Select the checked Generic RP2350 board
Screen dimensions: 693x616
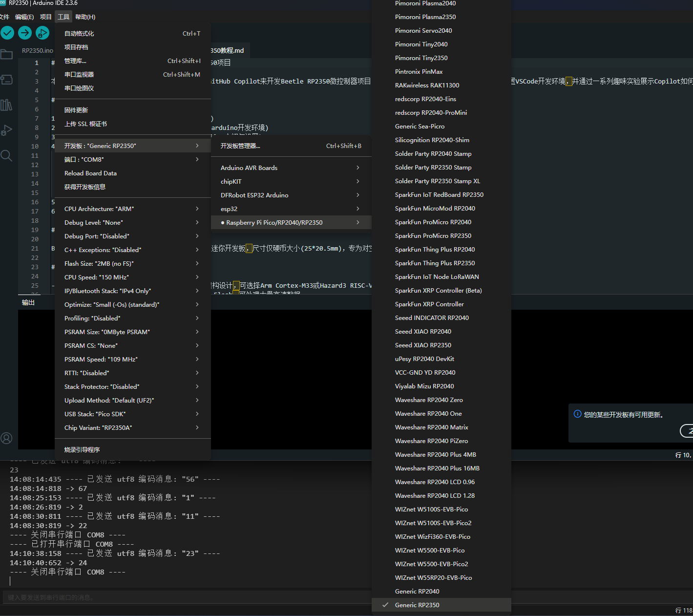click(x=441, y=605)
